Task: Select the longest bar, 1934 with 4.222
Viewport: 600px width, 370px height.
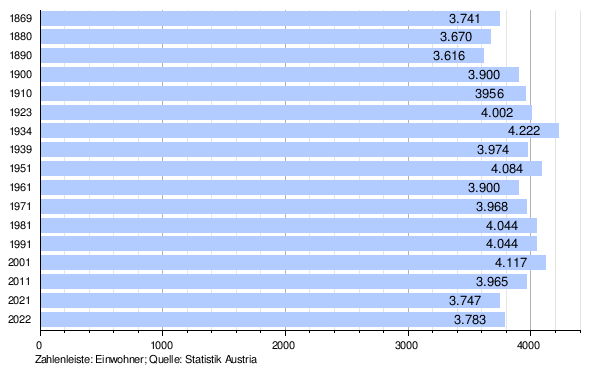Action: 300,130
